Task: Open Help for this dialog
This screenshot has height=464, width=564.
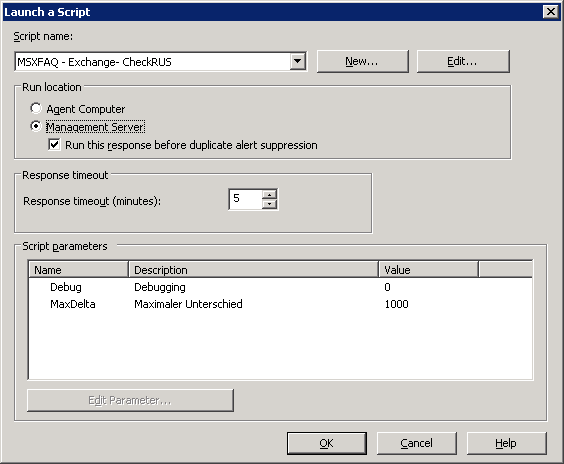Action: pyautogui.click(x=506, y=443)
